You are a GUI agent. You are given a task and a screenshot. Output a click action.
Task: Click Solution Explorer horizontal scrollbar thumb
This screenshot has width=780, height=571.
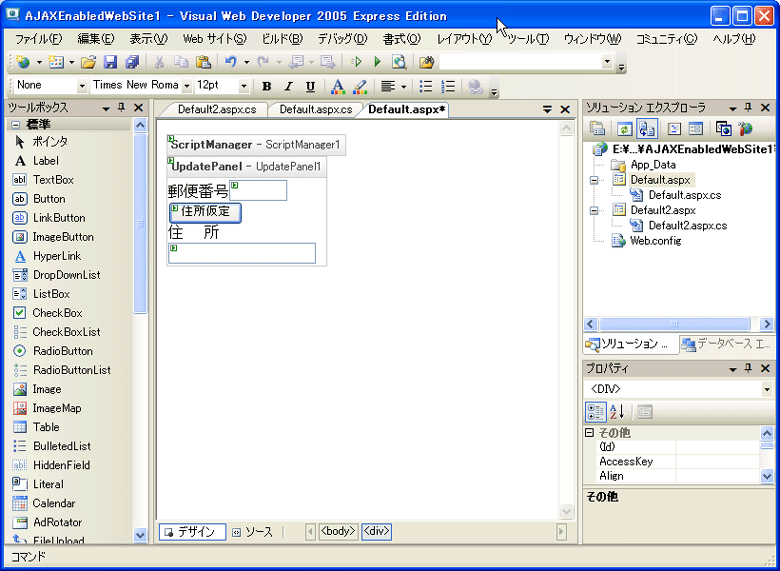click(674, 324)
